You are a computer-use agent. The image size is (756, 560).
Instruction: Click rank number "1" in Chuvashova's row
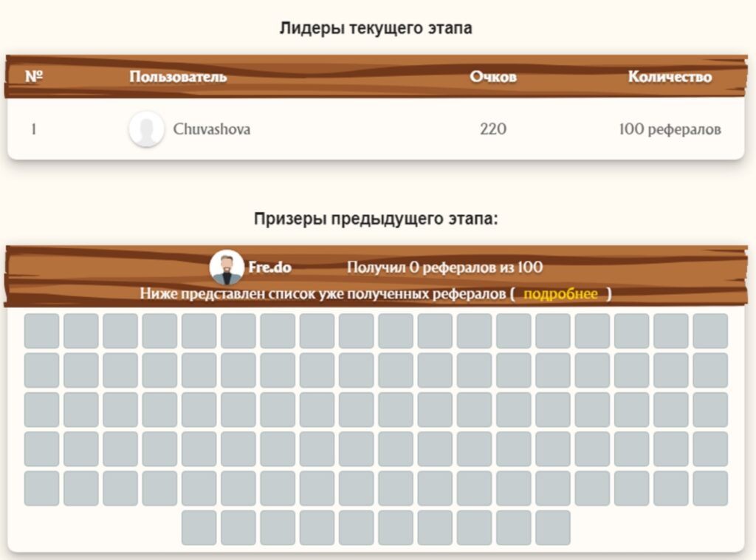(34, 129)
